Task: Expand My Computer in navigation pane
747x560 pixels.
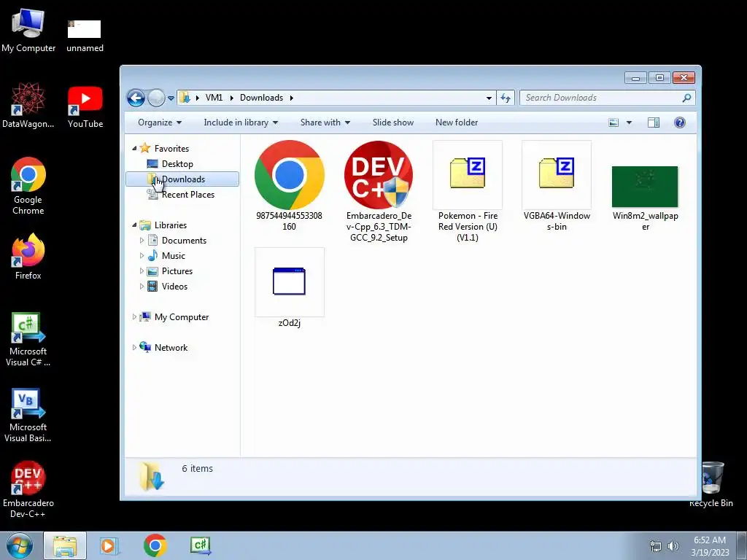Action: point(134,316)
